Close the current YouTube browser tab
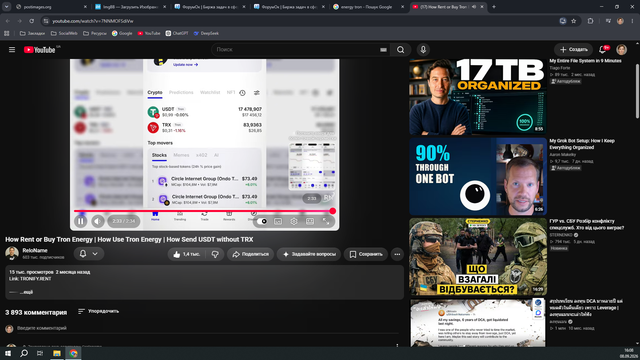 [482, 7]
